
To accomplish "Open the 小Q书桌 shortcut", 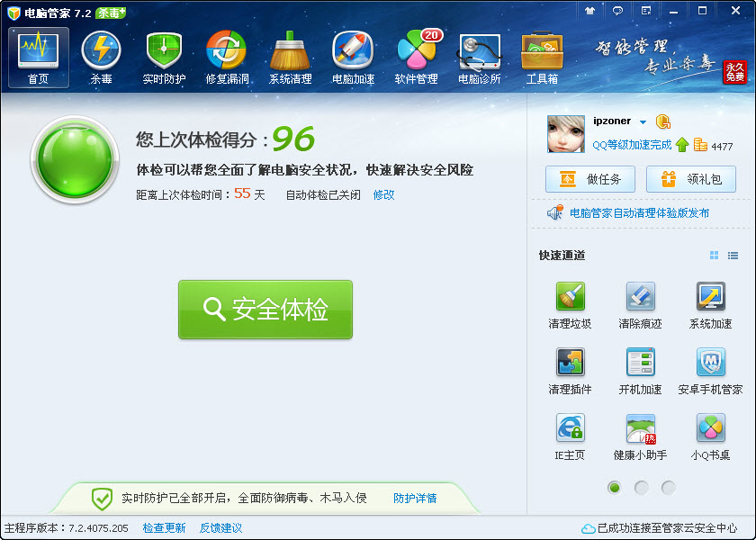I will 711,436.
